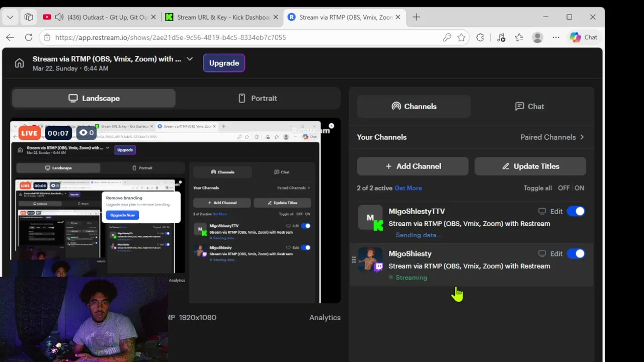Toggle all channels OFF

click(x=563, y=188)
